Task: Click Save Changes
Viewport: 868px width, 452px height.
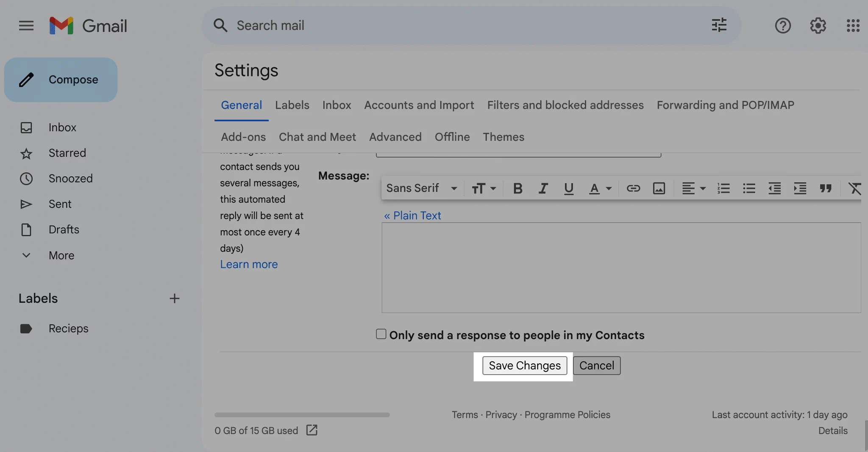Action: pos(525,366)
